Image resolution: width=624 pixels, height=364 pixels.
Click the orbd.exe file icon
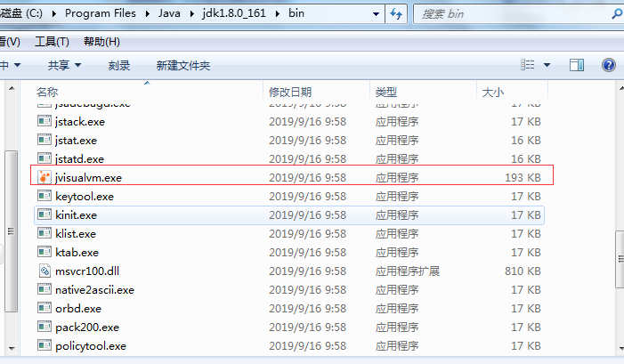[45, 308]
